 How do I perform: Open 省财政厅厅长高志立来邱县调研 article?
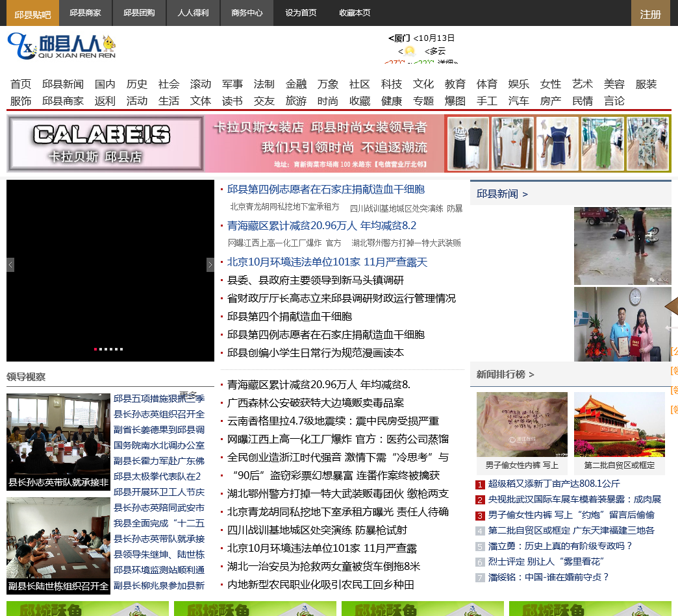342,299
